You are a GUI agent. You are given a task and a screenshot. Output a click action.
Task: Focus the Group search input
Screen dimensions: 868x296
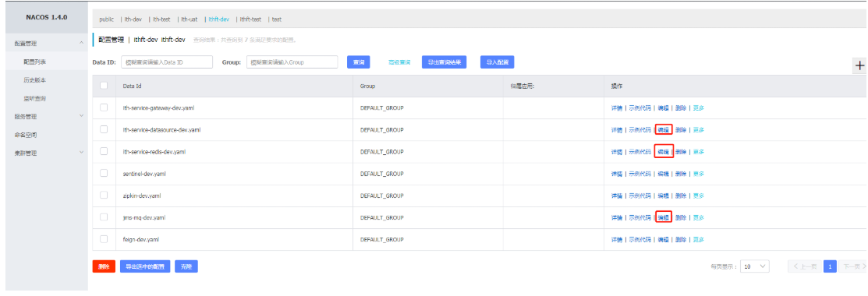coord(292,62)
